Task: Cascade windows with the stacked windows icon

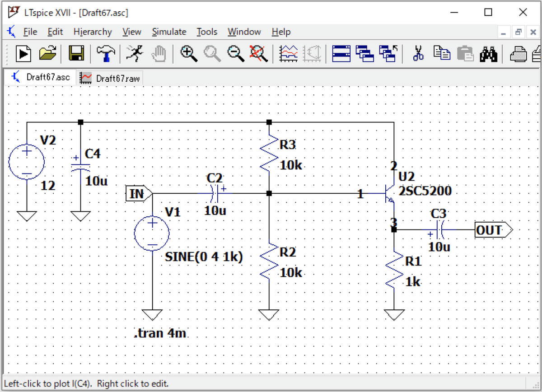Action: coord(365,54)
